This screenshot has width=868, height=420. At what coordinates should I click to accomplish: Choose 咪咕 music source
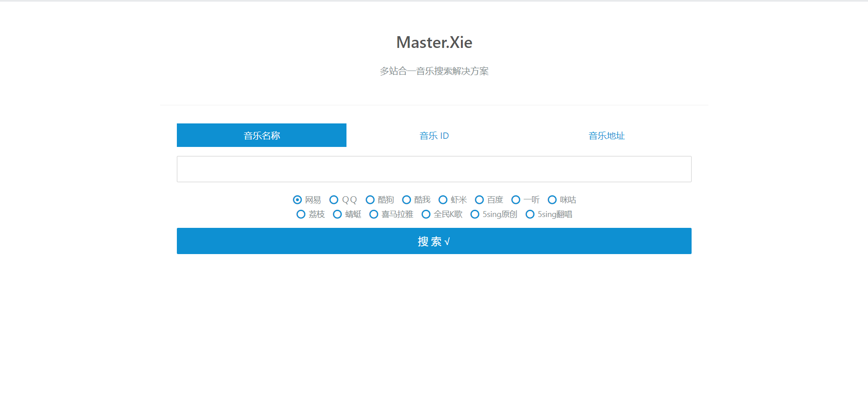pyautogui.click(x=552, y=199)
